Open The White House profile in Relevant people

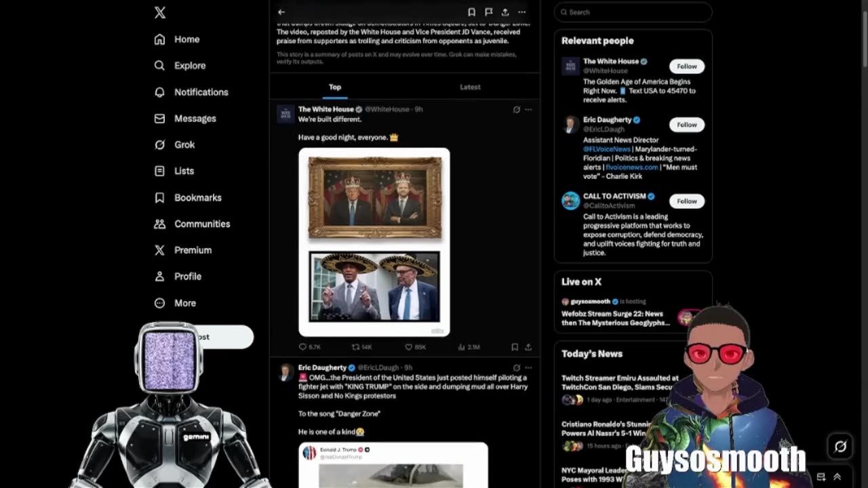coord(611,62)
